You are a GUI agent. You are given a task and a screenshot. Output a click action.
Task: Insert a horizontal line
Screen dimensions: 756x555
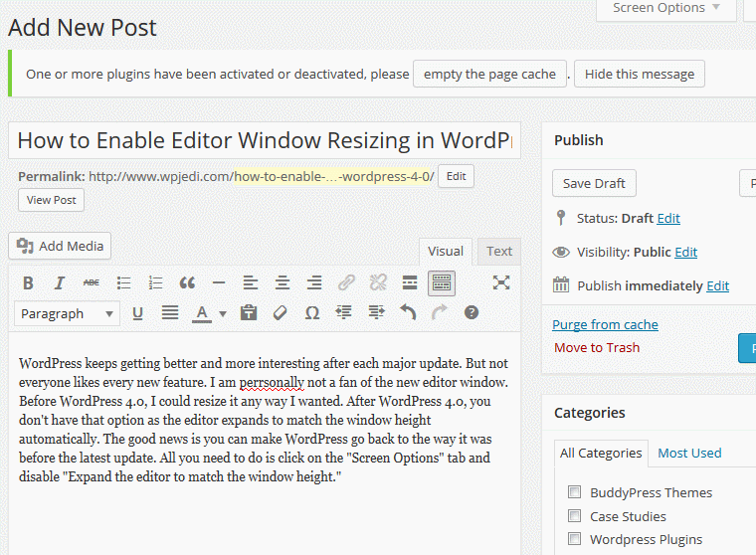pyautogui.click(x=219, y=283)
